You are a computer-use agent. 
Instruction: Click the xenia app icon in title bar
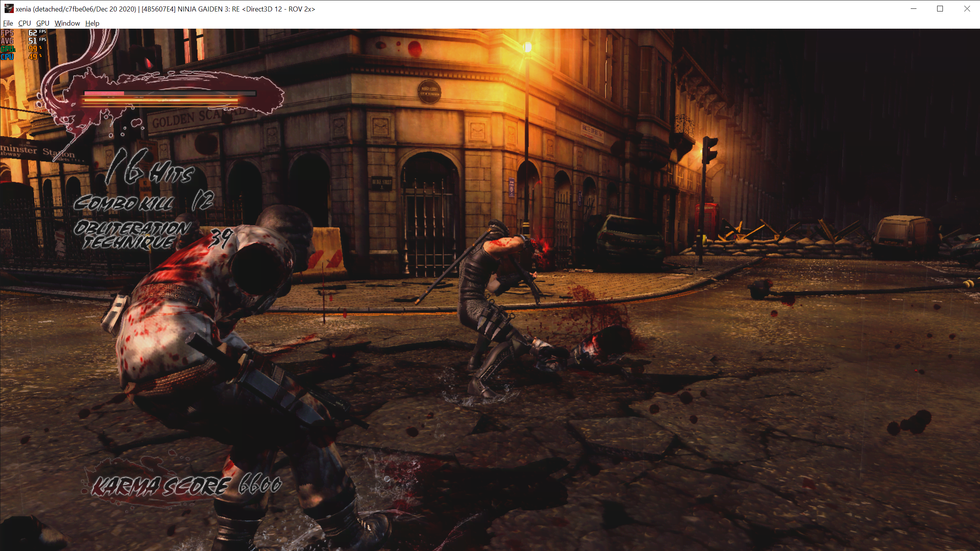click(x=9, y=9)
